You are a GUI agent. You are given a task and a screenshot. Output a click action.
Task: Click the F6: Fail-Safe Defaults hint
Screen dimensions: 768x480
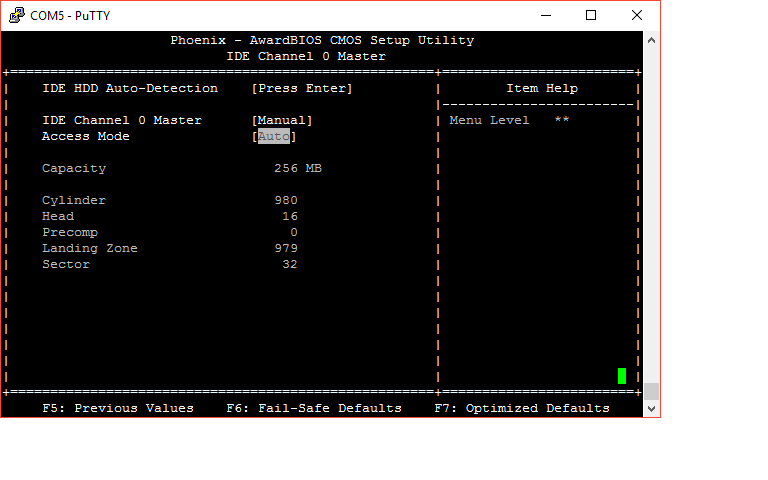coord(314,408)
